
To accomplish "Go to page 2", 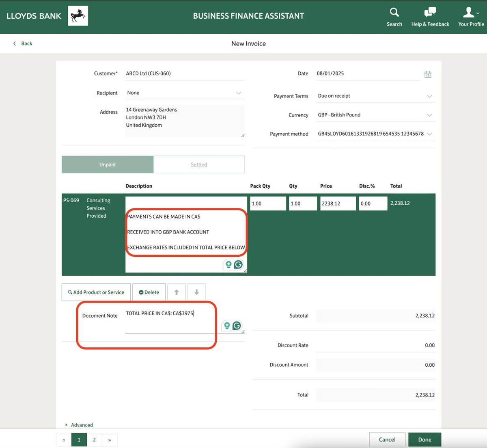I will [x=94, y=440].
